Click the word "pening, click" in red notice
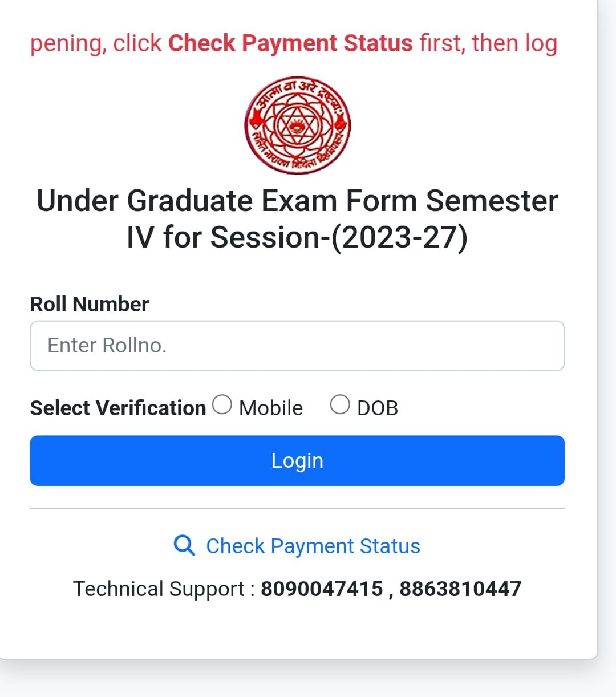Viewport: 616px width, 697px height. click(96, 43)
